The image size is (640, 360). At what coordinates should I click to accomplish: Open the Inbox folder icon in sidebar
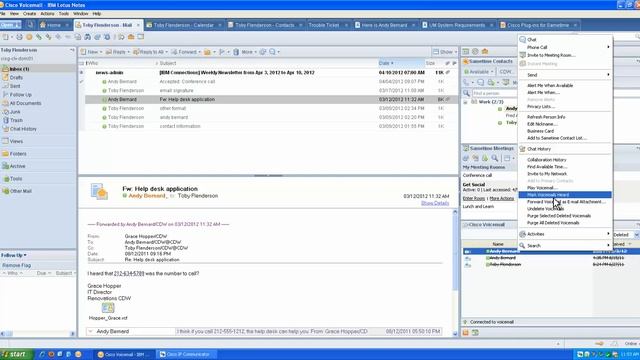point(5,69)
